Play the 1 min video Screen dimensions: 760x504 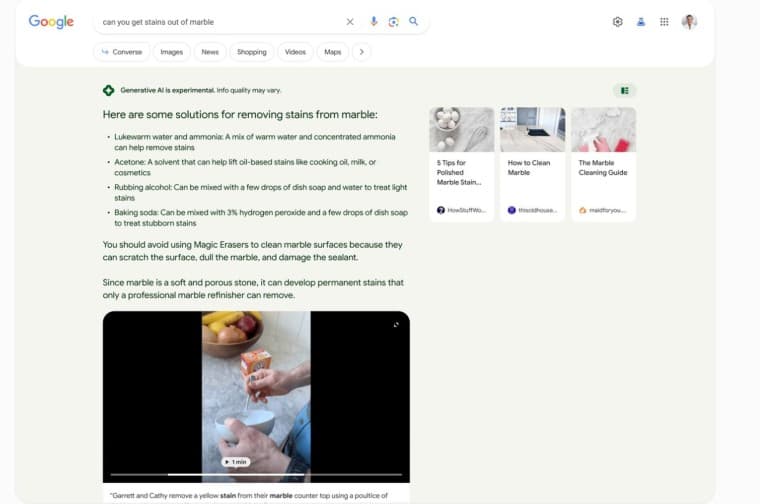[x=236, y=462]
